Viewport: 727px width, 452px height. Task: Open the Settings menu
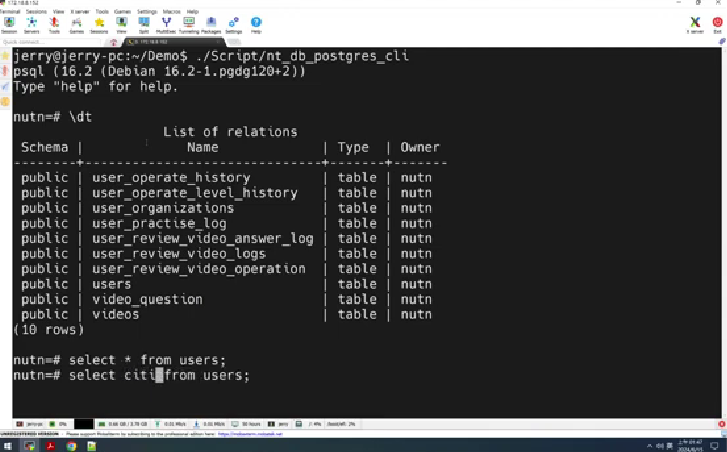(147, 12)
